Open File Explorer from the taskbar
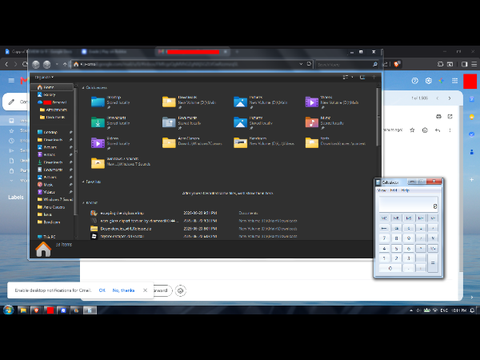Screen dimensions: 480x360 [23, 310]
